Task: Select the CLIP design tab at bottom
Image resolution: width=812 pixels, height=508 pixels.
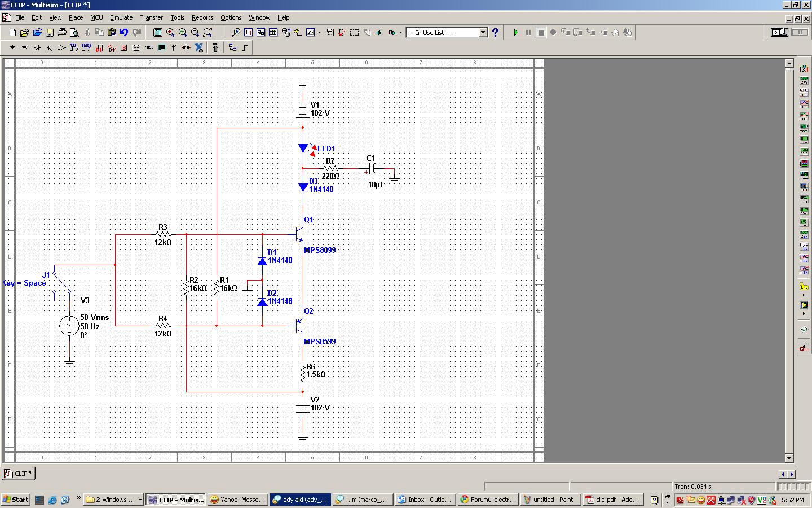Action: pos(19,474)
